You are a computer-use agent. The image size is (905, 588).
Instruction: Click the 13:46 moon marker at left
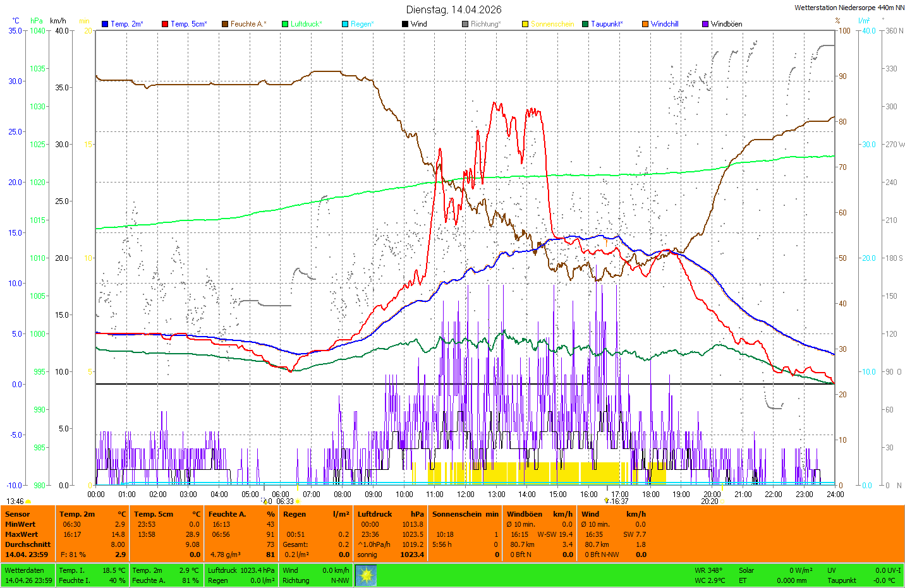[x=15, y=501]
